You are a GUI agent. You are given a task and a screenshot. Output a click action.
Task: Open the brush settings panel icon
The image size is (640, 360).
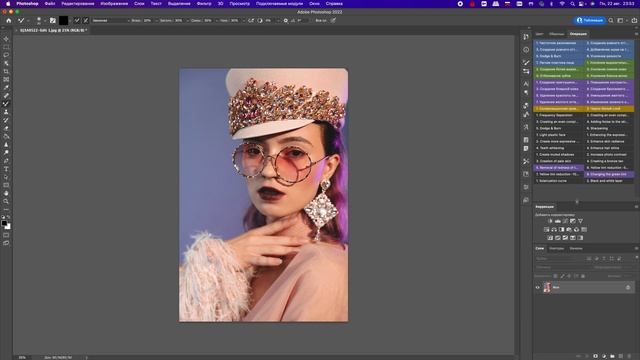click(x=53, y=20)
